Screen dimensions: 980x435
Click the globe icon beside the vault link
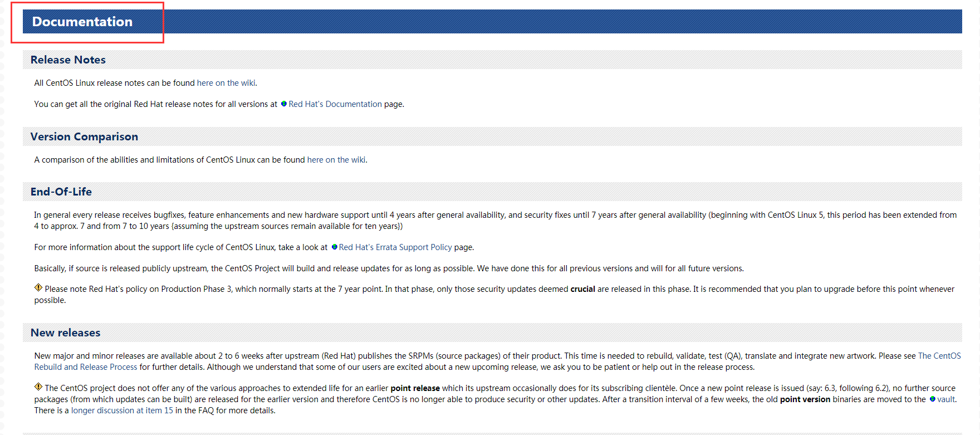click(x=933, y=399)
